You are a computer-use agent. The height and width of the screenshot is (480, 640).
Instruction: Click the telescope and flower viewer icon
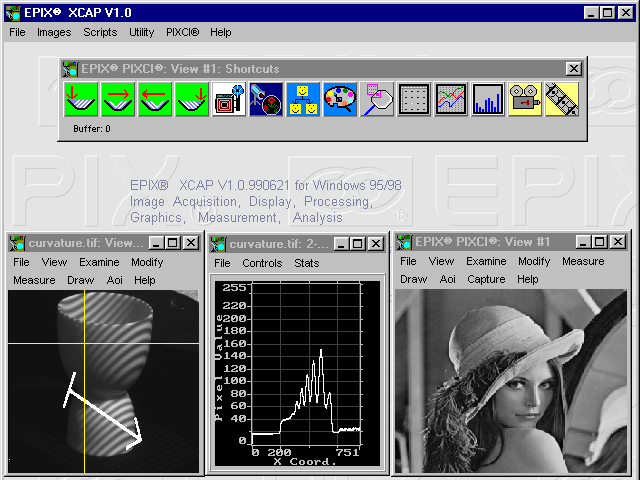(266, 99)
